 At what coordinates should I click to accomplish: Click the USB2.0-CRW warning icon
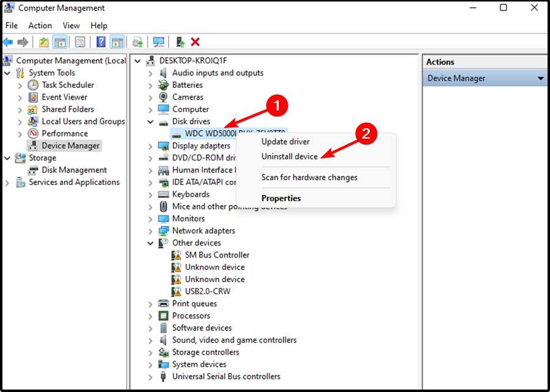[x=176, y=291]
